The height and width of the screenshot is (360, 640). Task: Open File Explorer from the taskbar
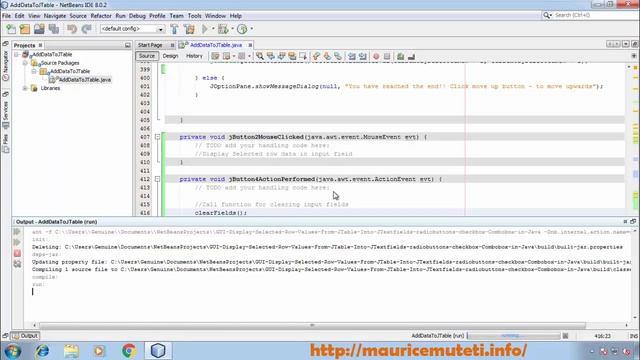click(x=71, y=351)
